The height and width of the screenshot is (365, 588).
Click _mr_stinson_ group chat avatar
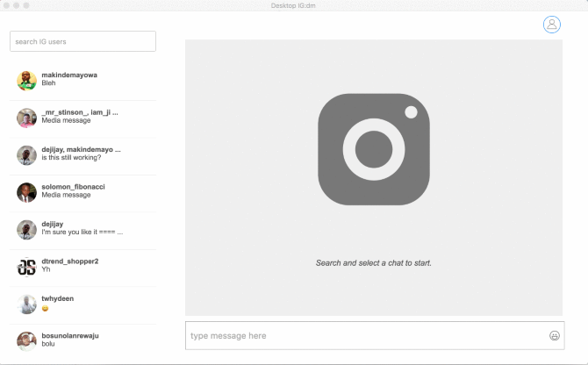click(x=26, y=118)
